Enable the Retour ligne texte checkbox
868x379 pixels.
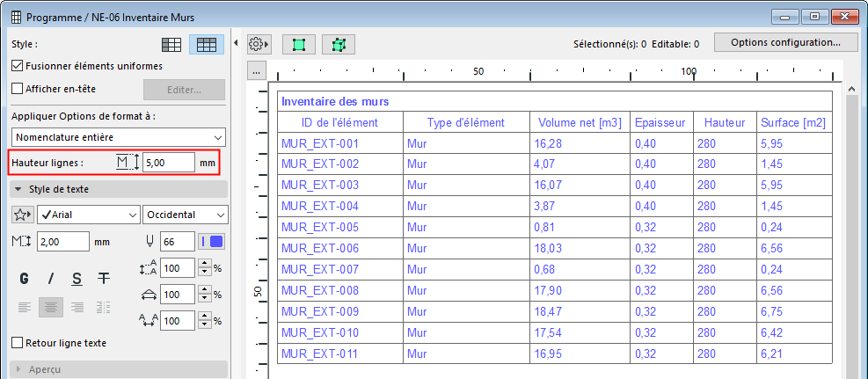coord(18,343)
